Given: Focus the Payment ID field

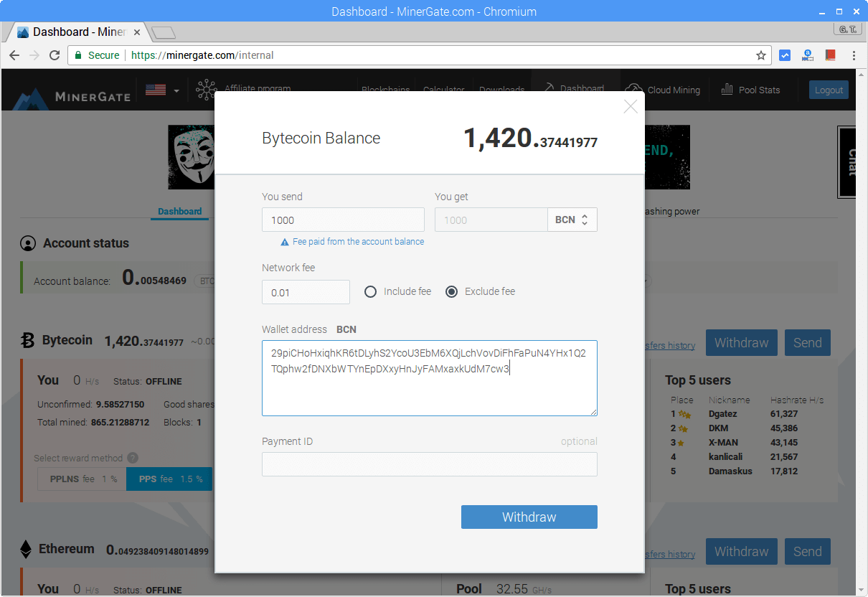Looking at the screenshot, I should click(429, 464).
